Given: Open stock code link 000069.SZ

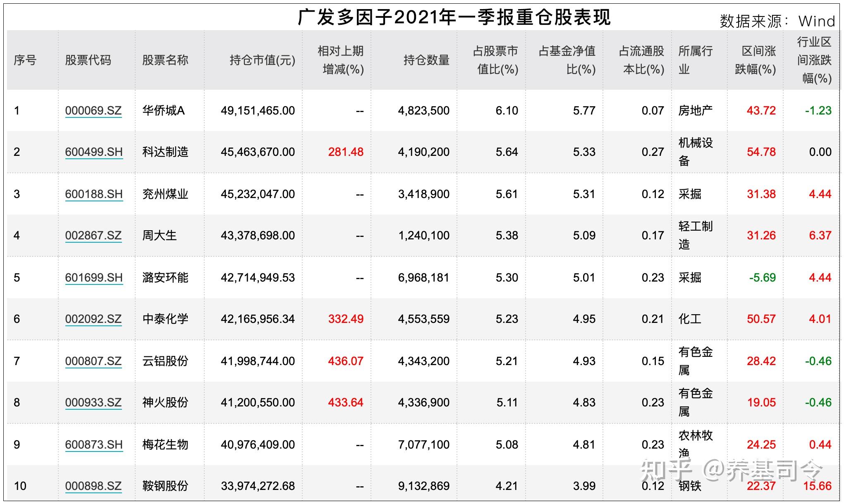Looking at the screenshot, I should [93, 111].
